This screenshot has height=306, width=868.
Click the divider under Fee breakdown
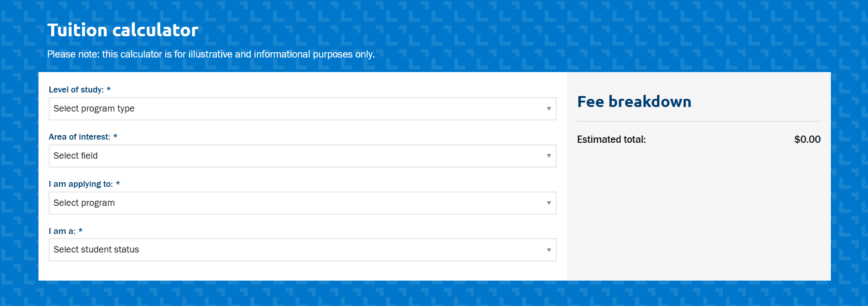699,121
